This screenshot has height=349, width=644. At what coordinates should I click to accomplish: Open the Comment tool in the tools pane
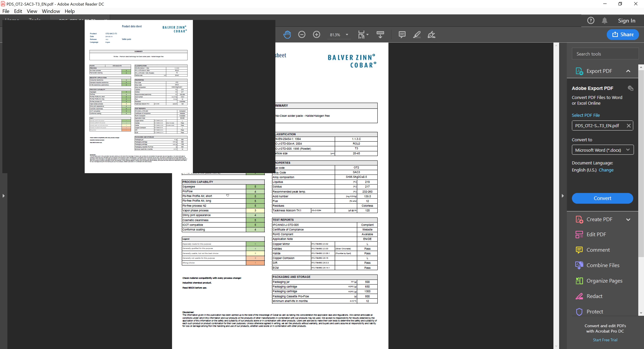(598, 250)
